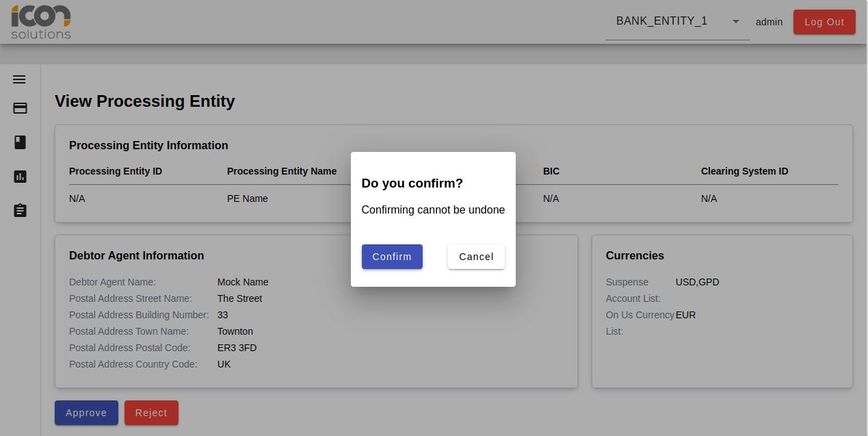Open the hamburger navigation menu
Screen dimensions: 868x436
[19, 79]
